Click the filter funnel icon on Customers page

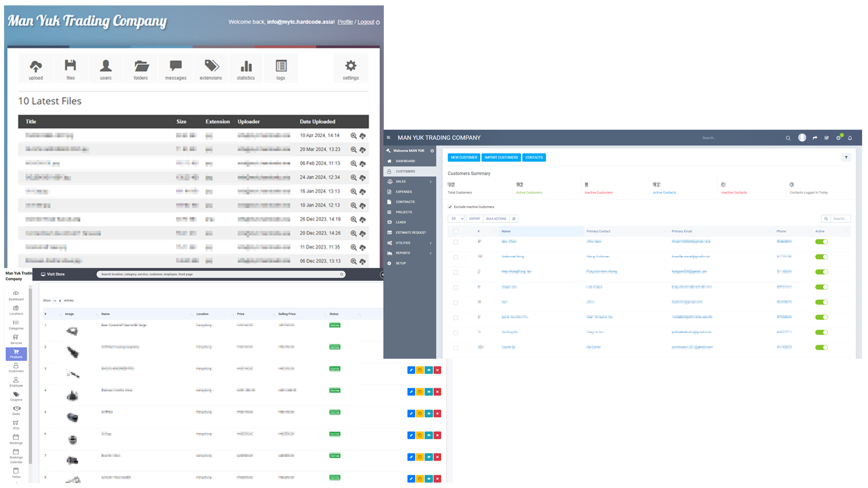tap(846, 157)
